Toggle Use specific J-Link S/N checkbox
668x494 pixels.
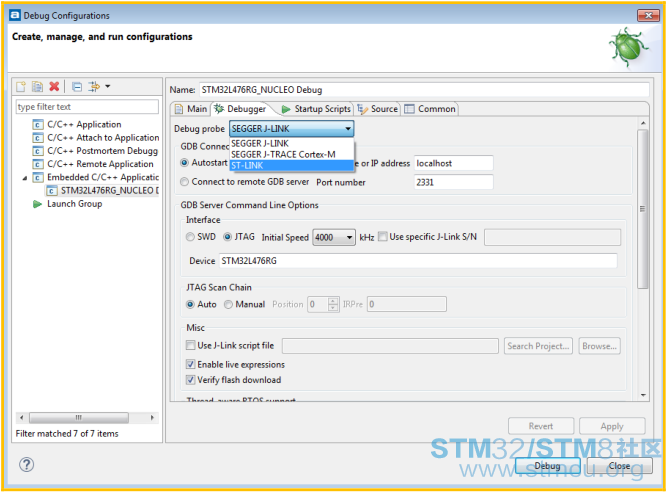383,237
